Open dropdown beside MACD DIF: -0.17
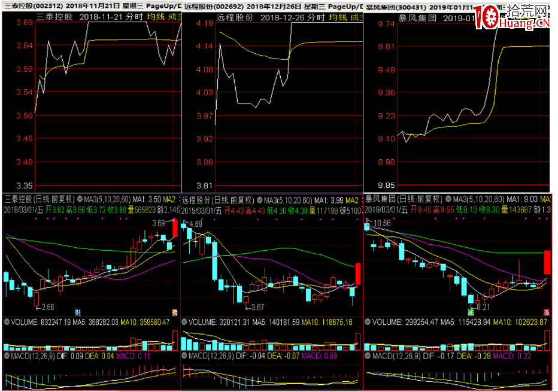Screen dimensions: 558x392 coord(368,356)
